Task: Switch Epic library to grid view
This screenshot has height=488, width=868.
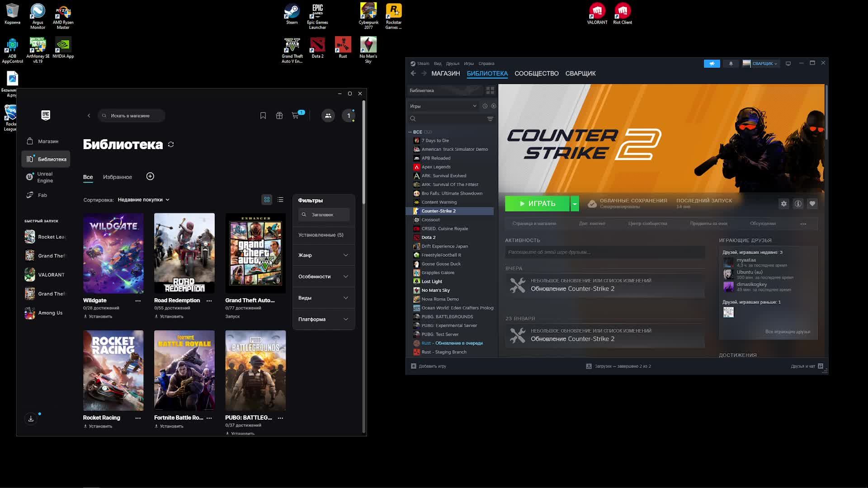Action: click(267, 200)
